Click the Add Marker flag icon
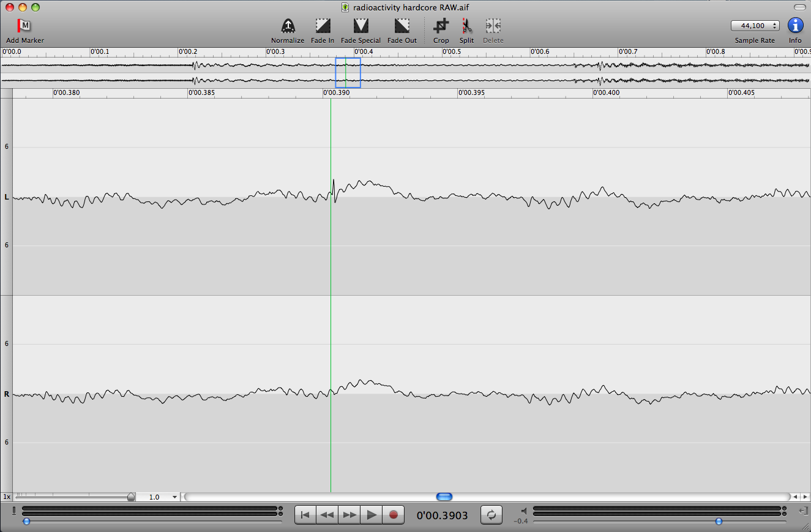Screen dimensions: 811x532 coord(24,26)
